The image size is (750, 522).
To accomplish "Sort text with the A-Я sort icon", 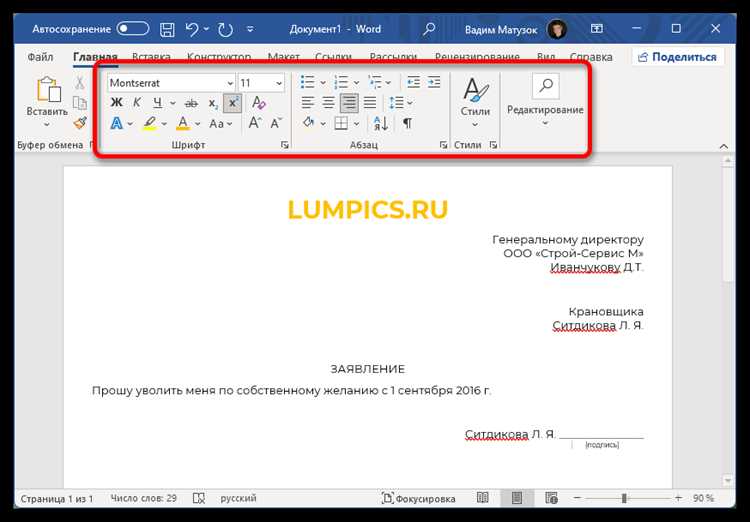I will (x=381, y=123).
